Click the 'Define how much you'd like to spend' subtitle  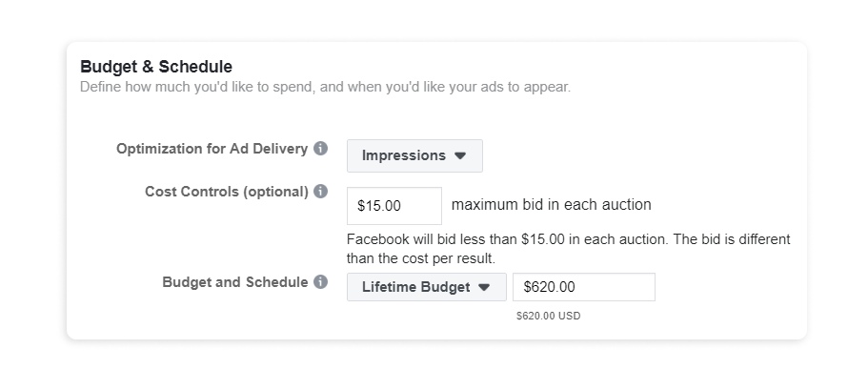pos(326,87)
